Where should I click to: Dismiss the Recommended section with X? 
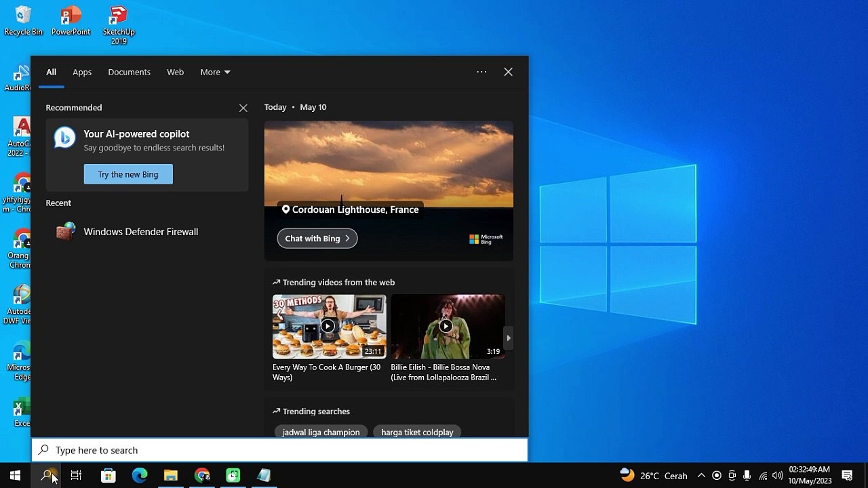pos(243,108)
